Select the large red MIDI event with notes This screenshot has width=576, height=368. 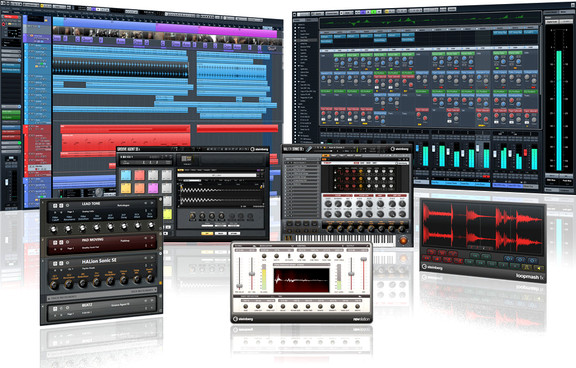(x=126, y=142)
